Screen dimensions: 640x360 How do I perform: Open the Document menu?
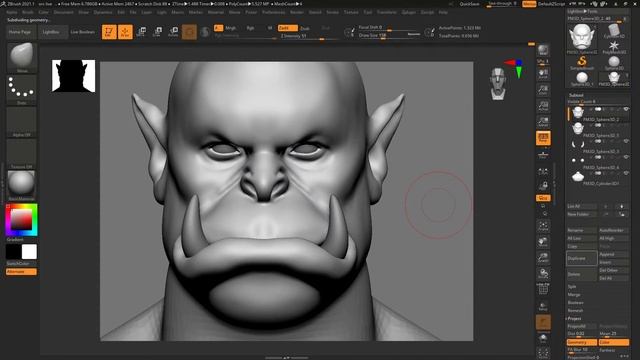click(x=64, y=12)
